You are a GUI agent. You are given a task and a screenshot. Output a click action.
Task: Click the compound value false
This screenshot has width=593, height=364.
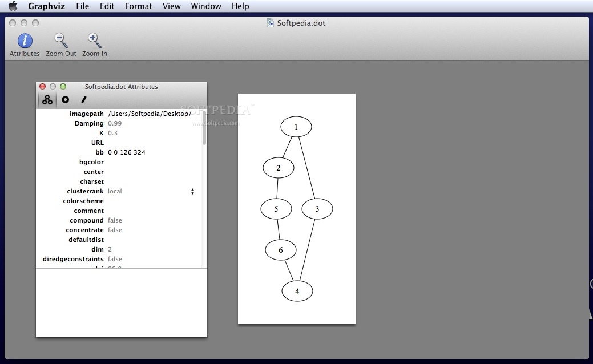[x=115, y=220]
